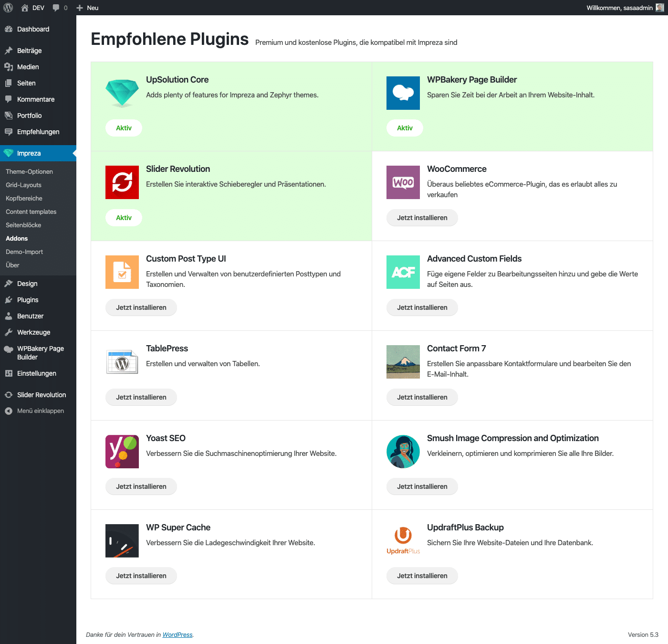Viewport: 668px width, 644px height.
Task: Follow the WordPress footer link
Action: click(177, 635)
